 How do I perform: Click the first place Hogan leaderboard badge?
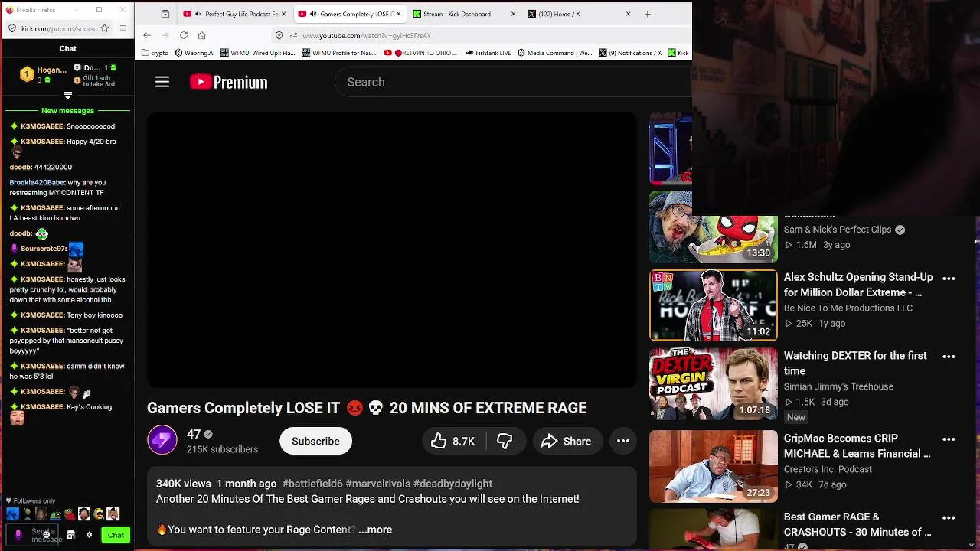pyautogui.click(x=27, y=74)
